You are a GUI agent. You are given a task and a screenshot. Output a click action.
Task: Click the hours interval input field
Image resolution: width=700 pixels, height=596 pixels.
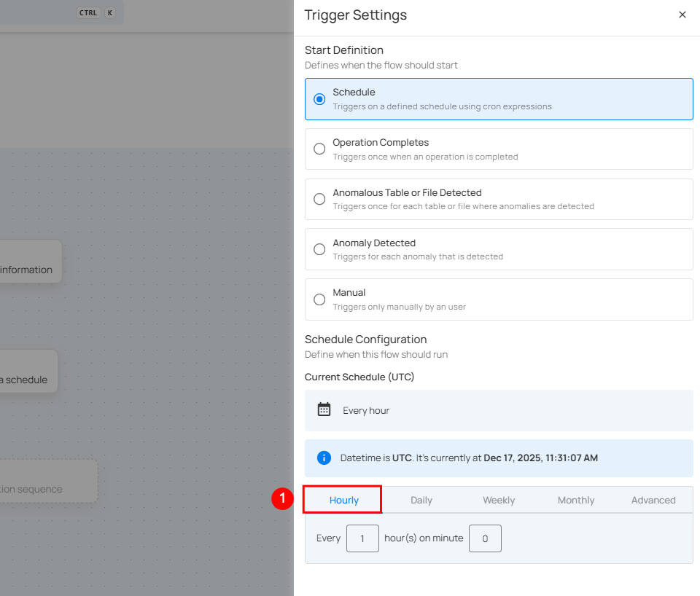tap(362, 538)
